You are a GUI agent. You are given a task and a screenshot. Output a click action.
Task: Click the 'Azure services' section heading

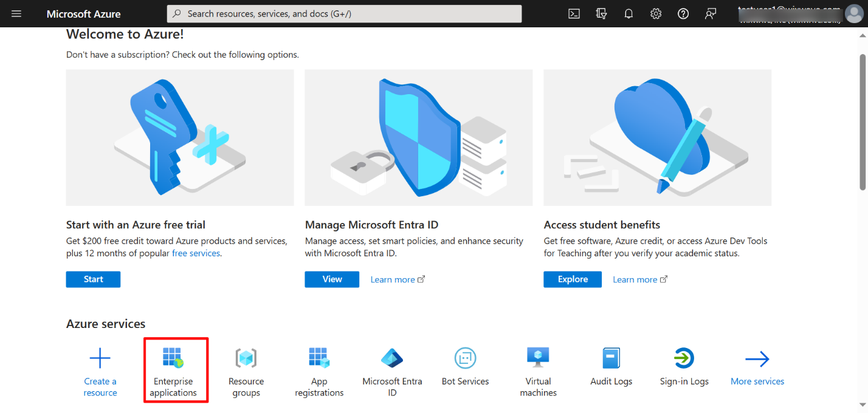(106, 324)
